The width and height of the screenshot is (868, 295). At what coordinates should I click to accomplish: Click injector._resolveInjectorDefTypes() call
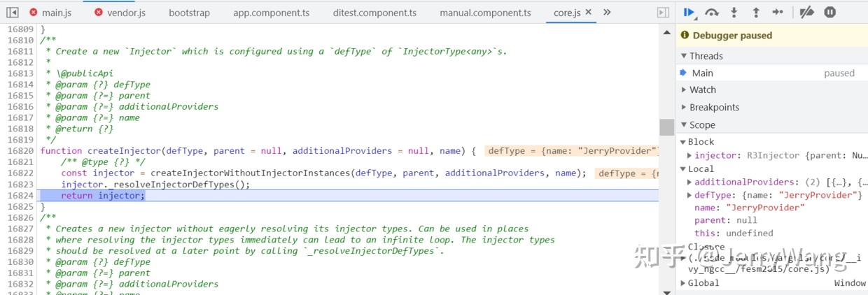[155, 185]
